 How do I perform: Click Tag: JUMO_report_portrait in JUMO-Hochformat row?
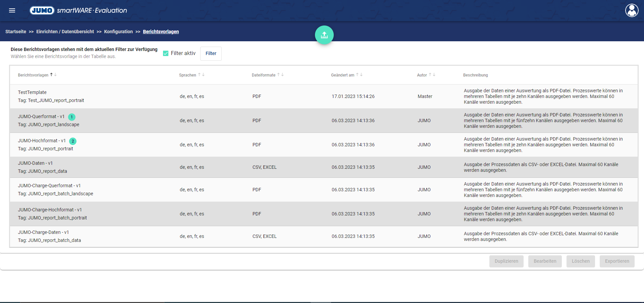(x=46, y=149)
